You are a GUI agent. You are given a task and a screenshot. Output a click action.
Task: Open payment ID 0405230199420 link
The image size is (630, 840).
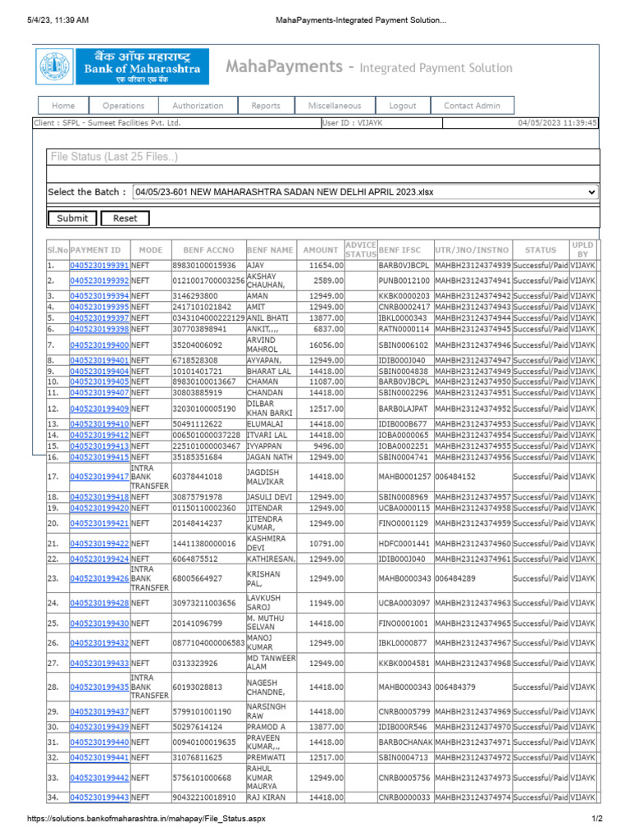click(x=99, y=508)
